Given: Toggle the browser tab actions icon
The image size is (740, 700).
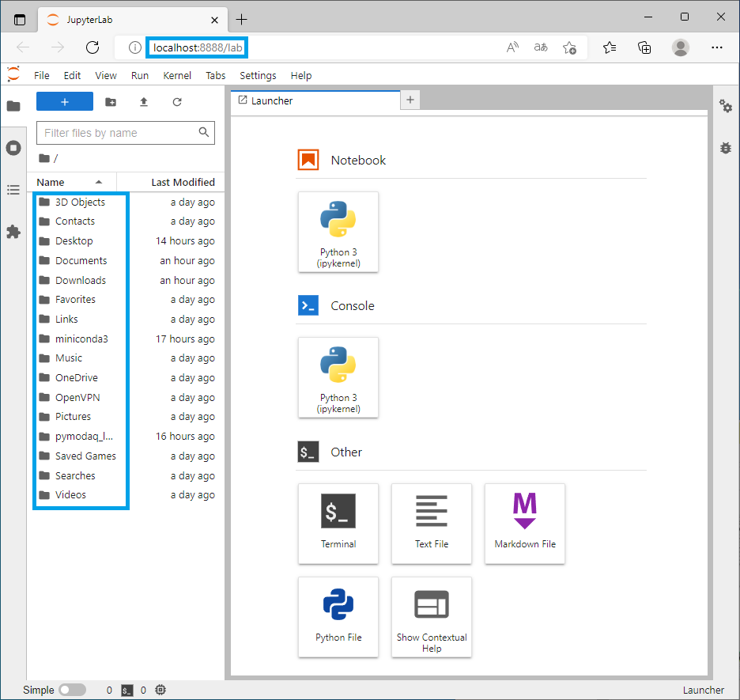Looking at the screenshot, I should coord(19,20).
